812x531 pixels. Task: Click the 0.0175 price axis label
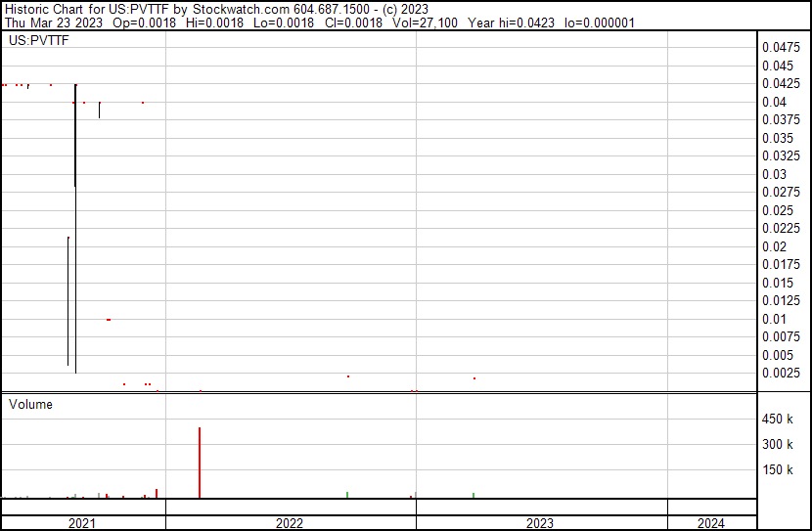coord(781,264)
